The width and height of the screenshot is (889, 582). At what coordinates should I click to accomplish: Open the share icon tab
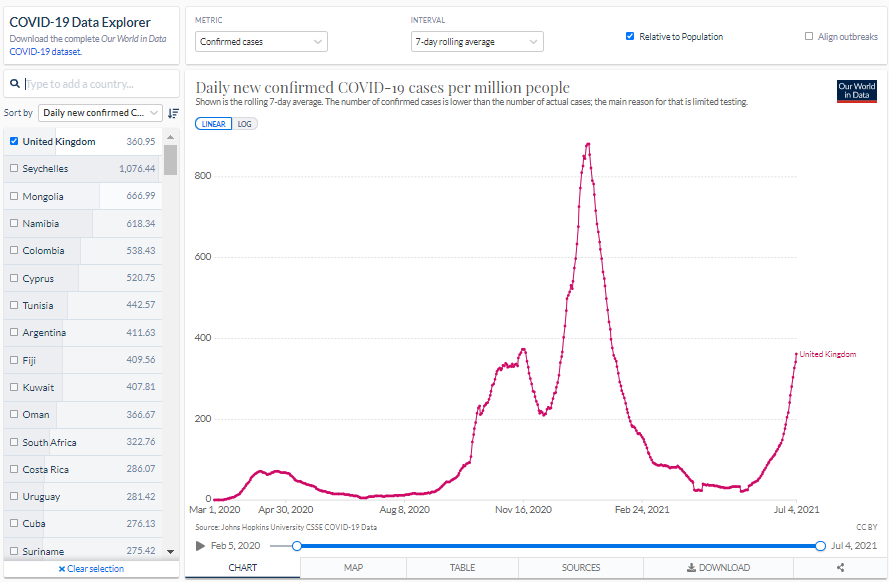pos(840,567)
